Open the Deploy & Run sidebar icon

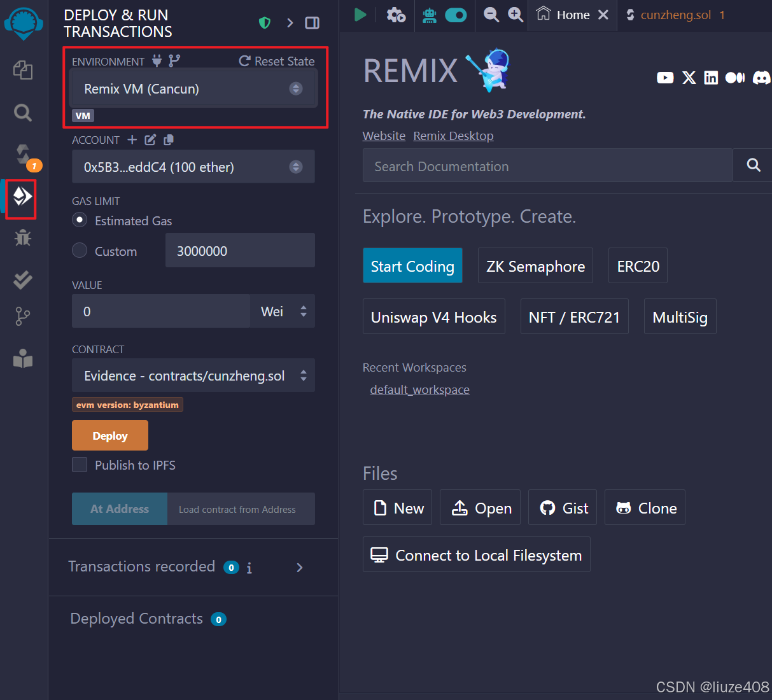(22, 197)
